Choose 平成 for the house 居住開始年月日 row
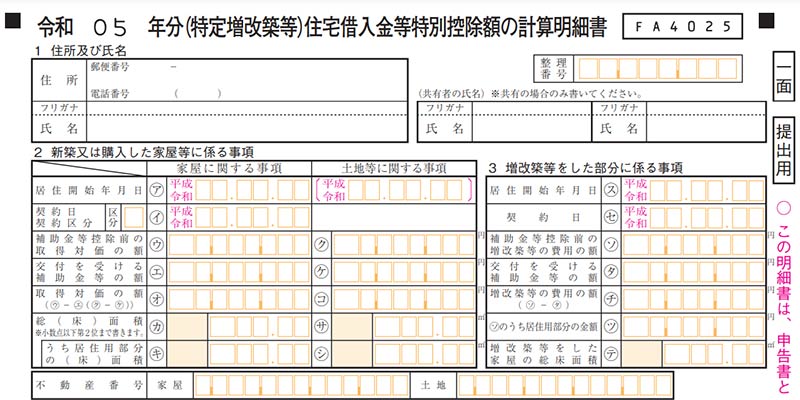800x400 pixels. point(180,184)
